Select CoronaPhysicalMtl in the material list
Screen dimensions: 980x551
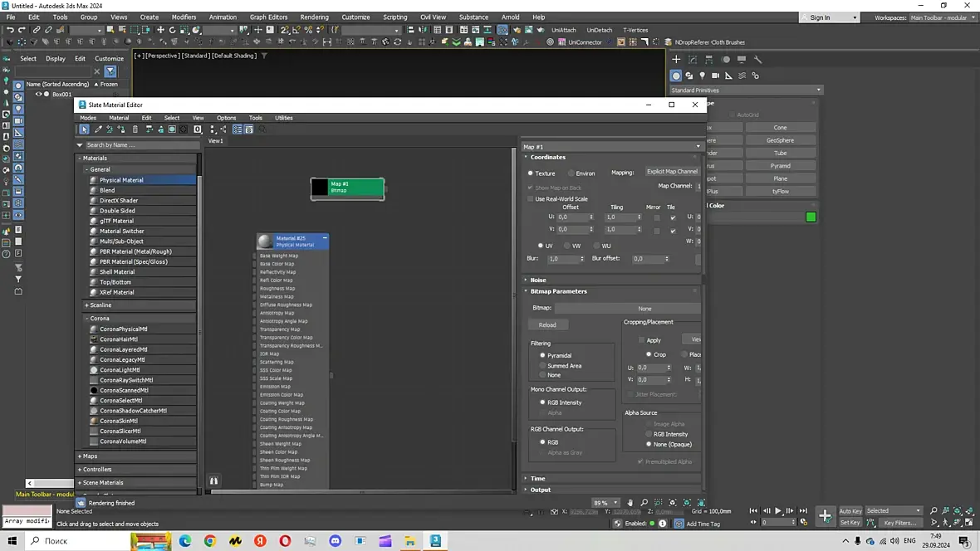point(124,329)
